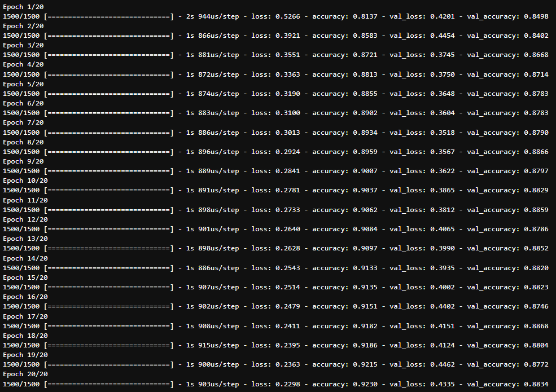556x392 pixels.
Task: Click the val_accuracy value 0.8498
Action: (x=536, y=16)
